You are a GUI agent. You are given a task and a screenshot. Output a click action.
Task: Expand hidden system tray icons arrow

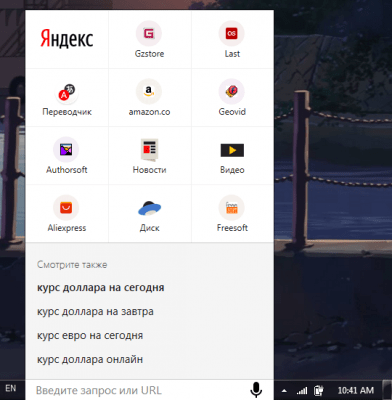click(x=284, y=390)
